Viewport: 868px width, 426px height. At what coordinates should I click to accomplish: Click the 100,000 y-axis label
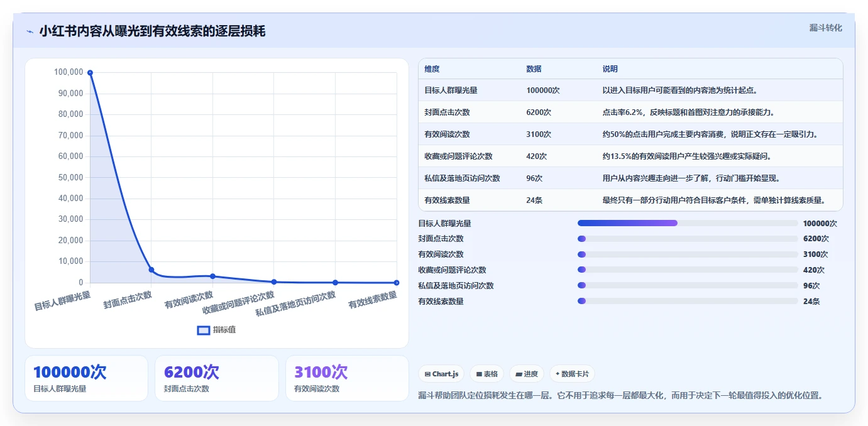pyautogui.click(x=69, y=72)
